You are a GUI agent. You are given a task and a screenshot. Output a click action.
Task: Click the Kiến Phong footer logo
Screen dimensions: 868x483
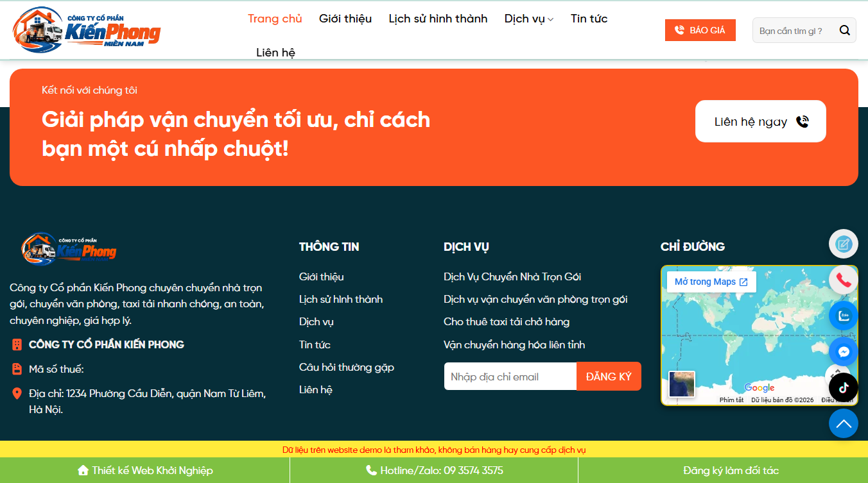point(69,248)
